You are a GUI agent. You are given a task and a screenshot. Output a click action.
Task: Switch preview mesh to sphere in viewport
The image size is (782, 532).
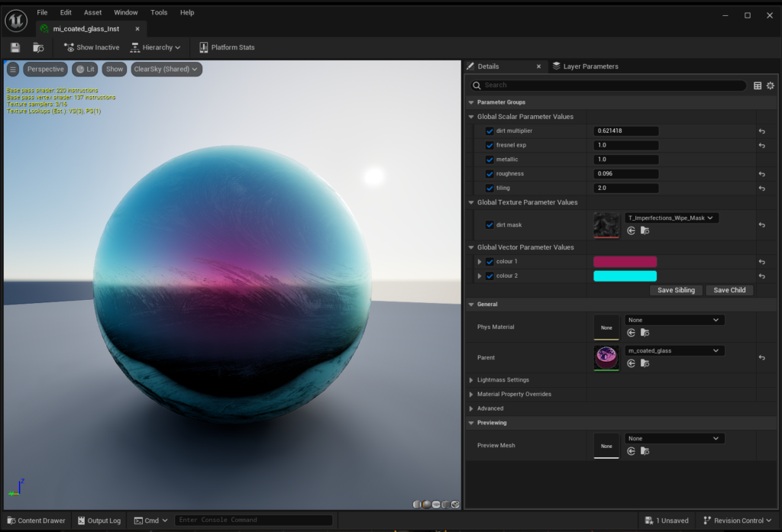tap(426, 504)
